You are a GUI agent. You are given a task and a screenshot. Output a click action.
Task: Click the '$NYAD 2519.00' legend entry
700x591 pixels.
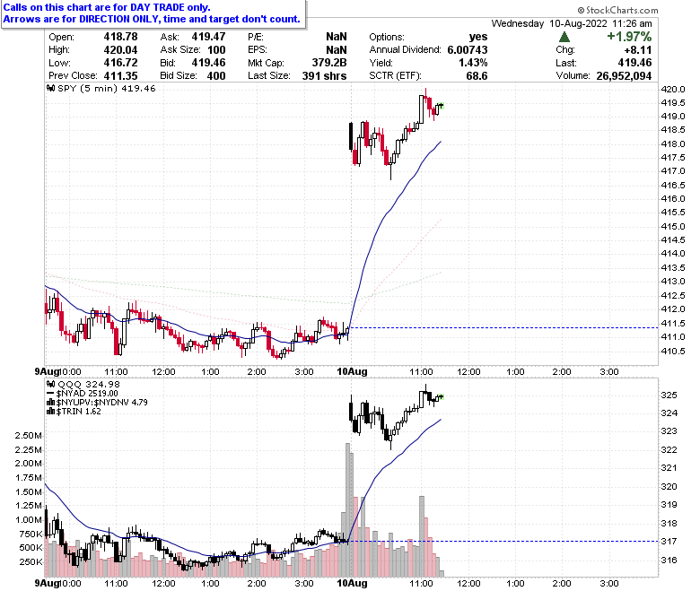[x=87, y=394]
